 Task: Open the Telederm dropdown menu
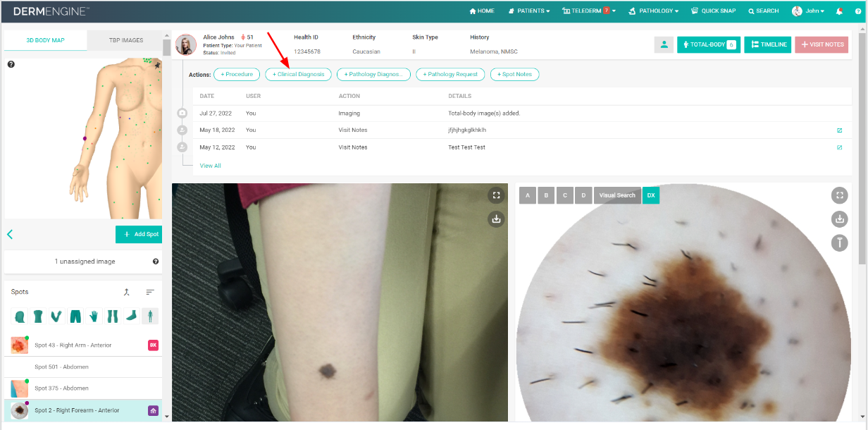point(589,11)
